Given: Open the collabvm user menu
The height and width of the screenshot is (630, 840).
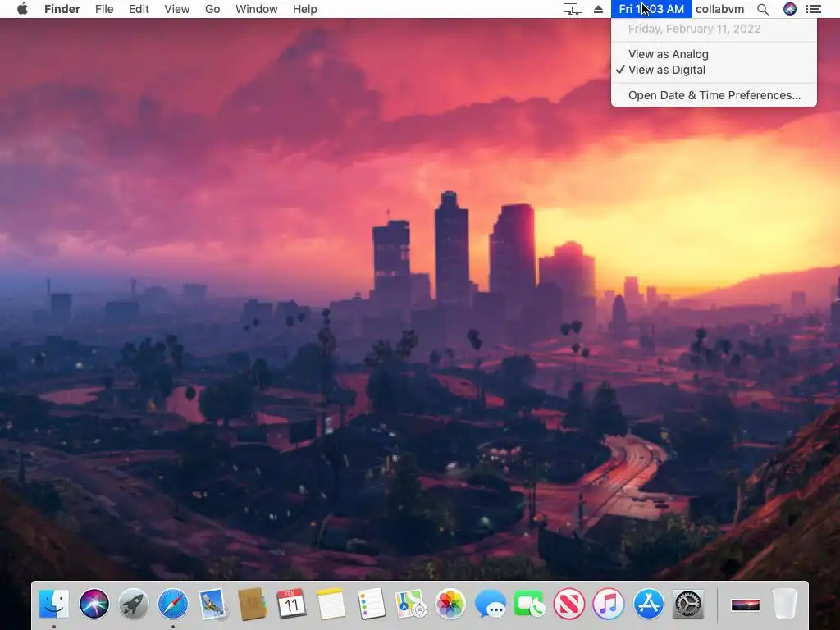Looking at the screenshot, I should [x=719, y=9].
